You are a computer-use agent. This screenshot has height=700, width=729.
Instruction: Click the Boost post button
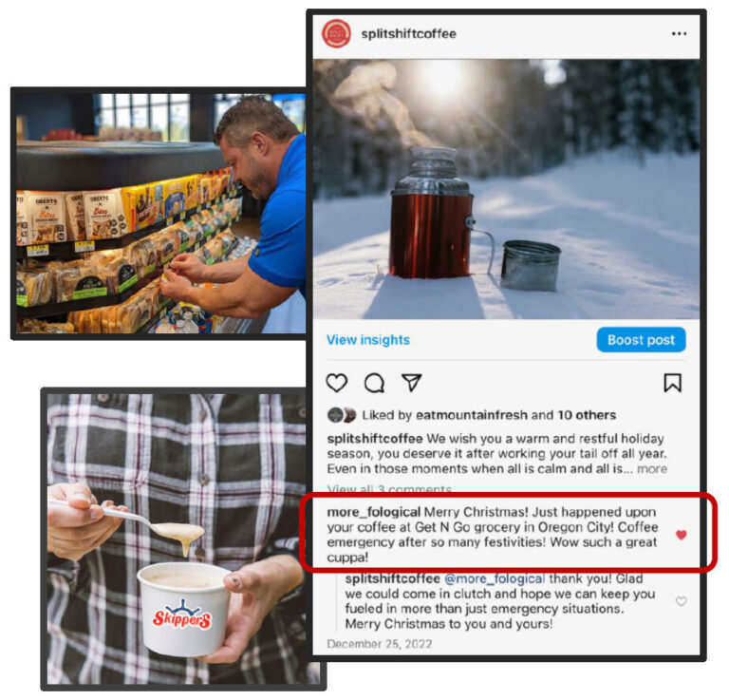(641, 339)
